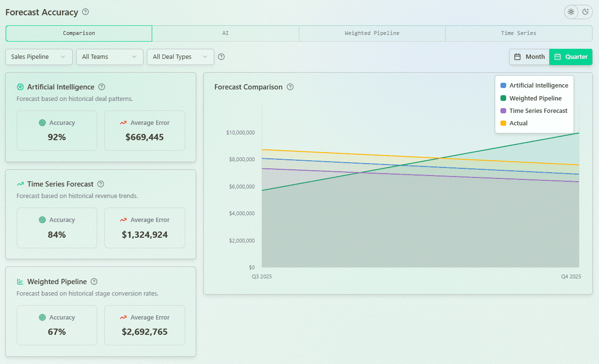This screenshot has width=599, height=364.
Task: Click the Accuracy target icon in AI card
Action: pyautogui.click(x=43, y=122)
